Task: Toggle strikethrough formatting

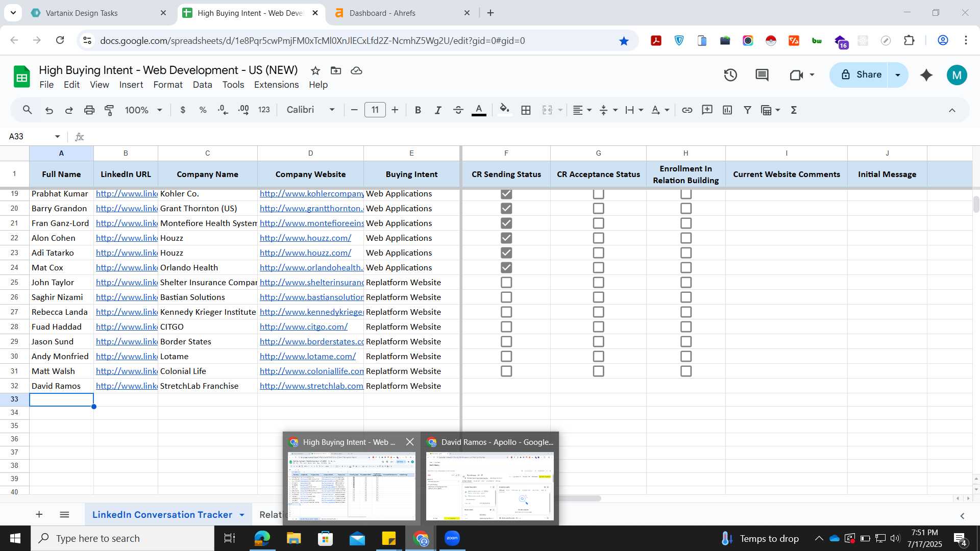Action: coord(458,110)
